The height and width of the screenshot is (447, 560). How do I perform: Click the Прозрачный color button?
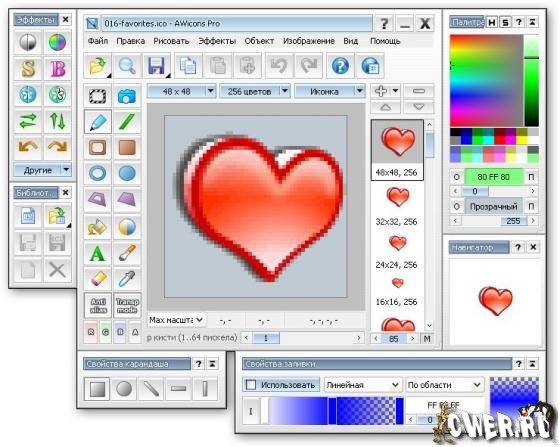(x=494, y=207)
